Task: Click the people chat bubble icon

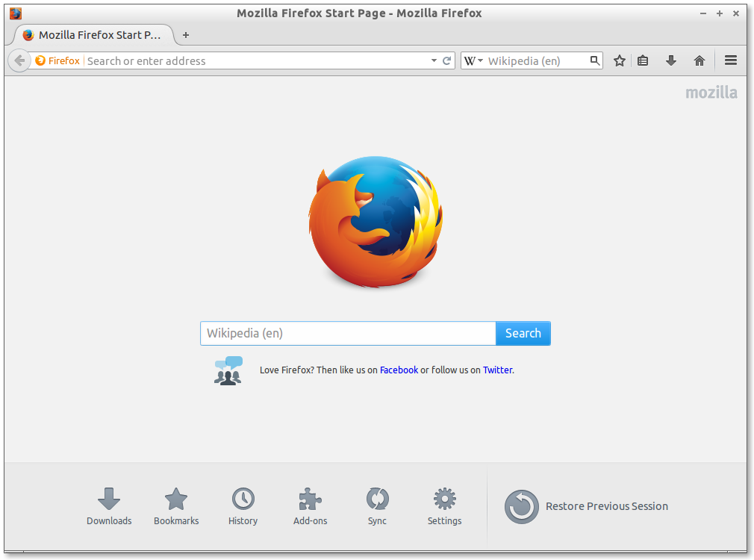Action: [x=228, y=370]
